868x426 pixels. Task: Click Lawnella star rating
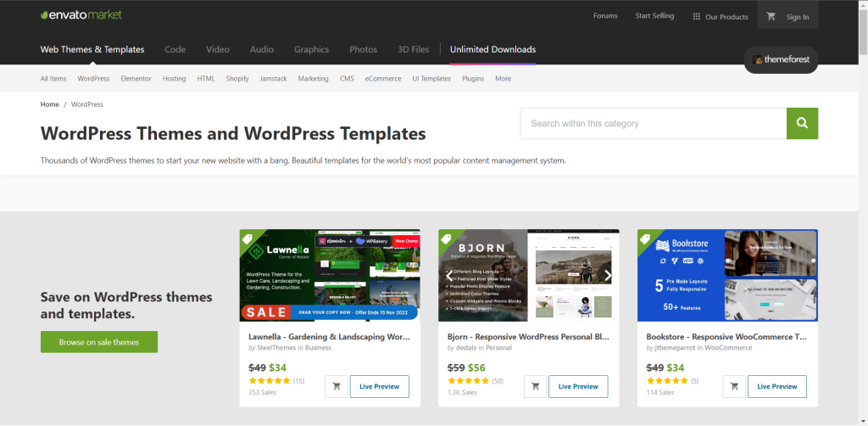[270, 380]
